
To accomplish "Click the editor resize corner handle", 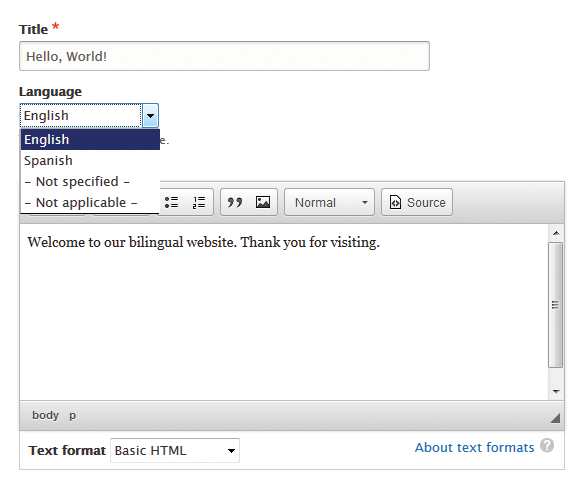I will [x=555, y=418].
